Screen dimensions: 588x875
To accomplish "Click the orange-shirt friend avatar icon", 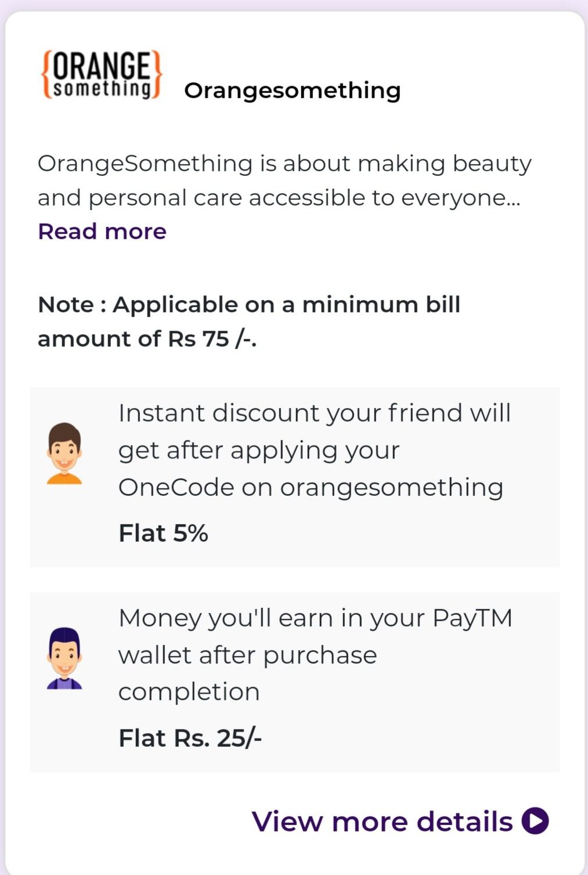I will (64, 453).
